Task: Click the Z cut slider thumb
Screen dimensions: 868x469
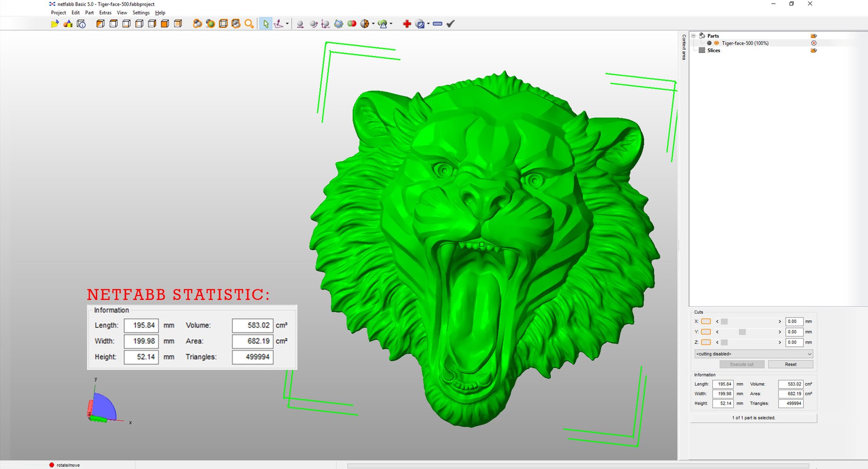Action: click(x=724, y=342)
